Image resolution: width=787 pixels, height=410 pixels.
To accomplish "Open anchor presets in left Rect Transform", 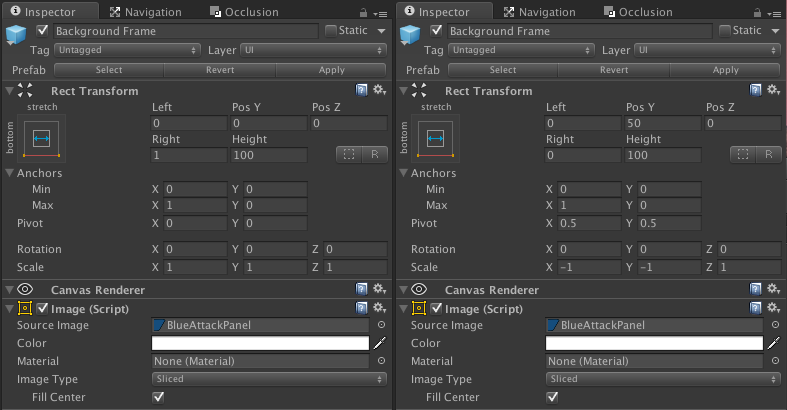I will click(x=41, y=139).
